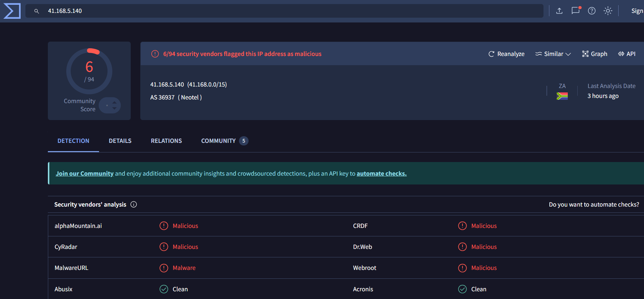Click Join our Community link

85,173
